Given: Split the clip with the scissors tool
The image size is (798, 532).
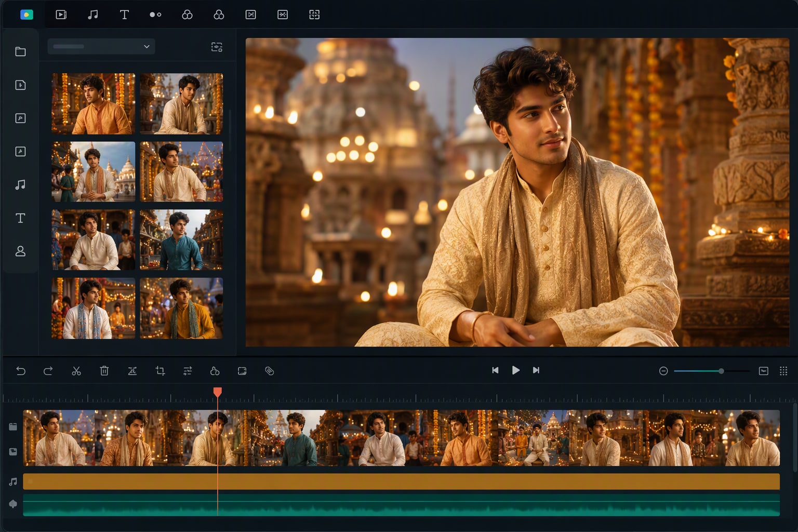Looking at the screenshot, I should tap(76, 370).
